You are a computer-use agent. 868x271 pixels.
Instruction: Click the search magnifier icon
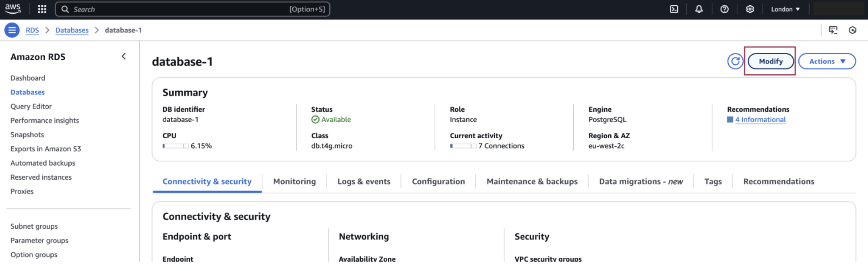[65, 9]
